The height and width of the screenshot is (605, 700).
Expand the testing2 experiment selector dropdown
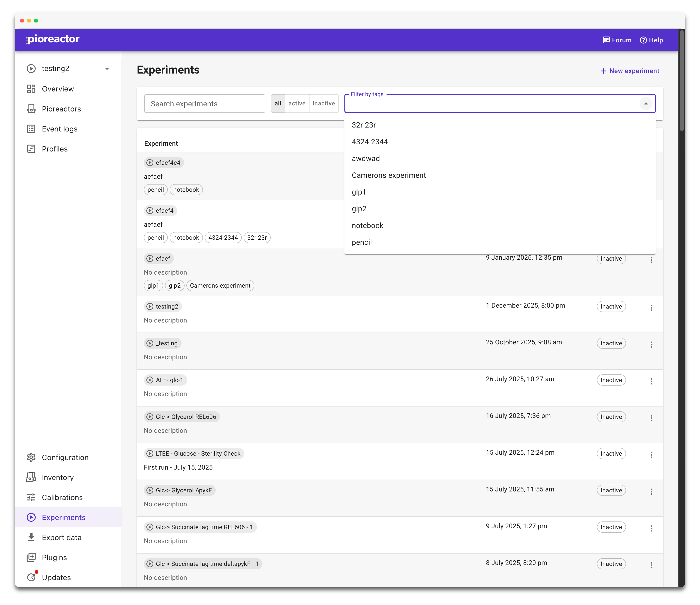(x=107, y=69)
